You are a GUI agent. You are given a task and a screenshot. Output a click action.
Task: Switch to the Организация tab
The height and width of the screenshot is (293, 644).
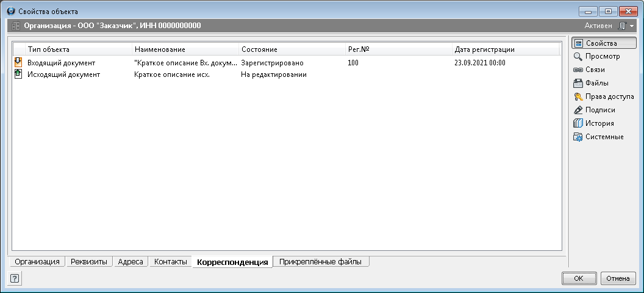[37, 262]
